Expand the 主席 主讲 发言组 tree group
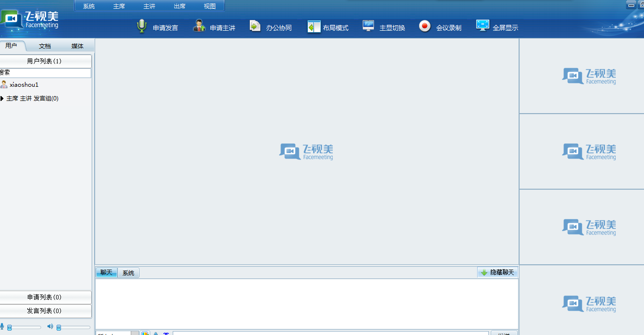 tap(2, 99)
